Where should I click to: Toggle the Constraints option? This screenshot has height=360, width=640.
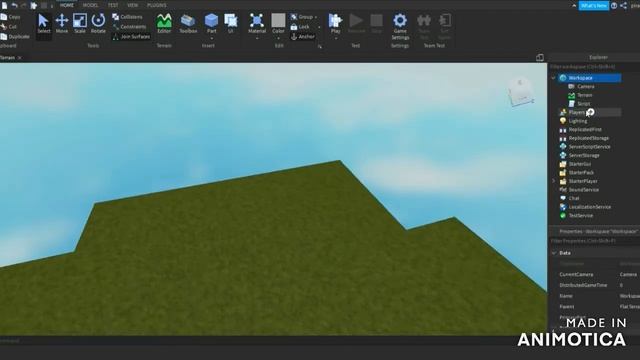click(129, 27)
